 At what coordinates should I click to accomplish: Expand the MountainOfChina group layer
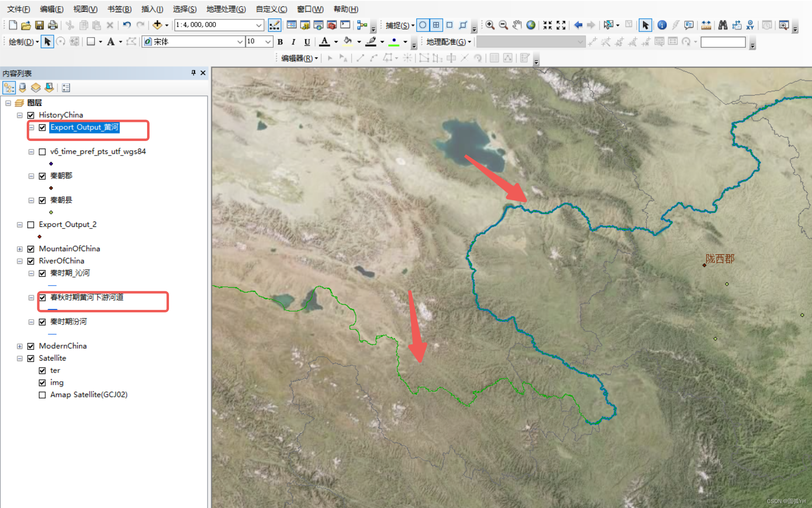pos(19,249)
